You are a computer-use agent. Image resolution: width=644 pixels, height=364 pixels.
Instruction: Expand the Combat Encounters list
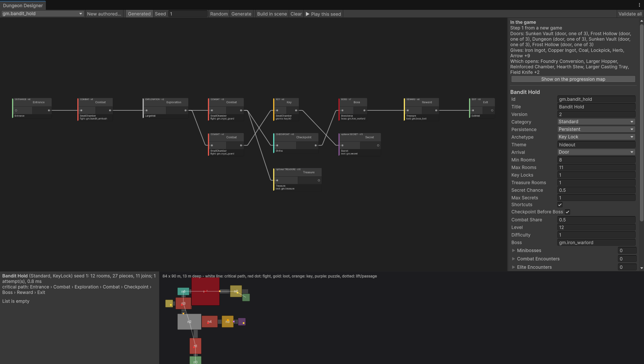click(x=514, y=259)
